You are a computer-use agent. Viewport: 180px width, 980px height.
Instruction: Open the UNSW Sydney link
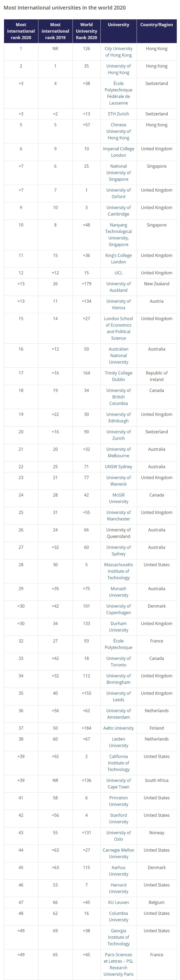click(118, 466)
